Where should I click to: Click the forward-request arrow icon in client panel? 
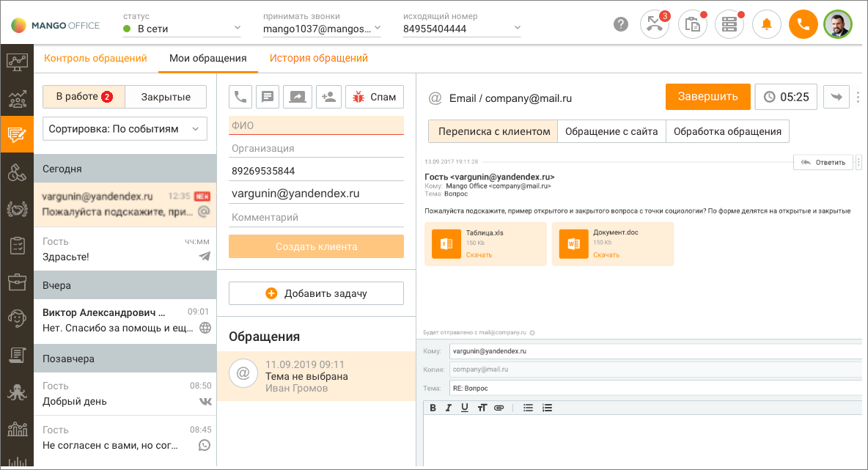[298, 97]
